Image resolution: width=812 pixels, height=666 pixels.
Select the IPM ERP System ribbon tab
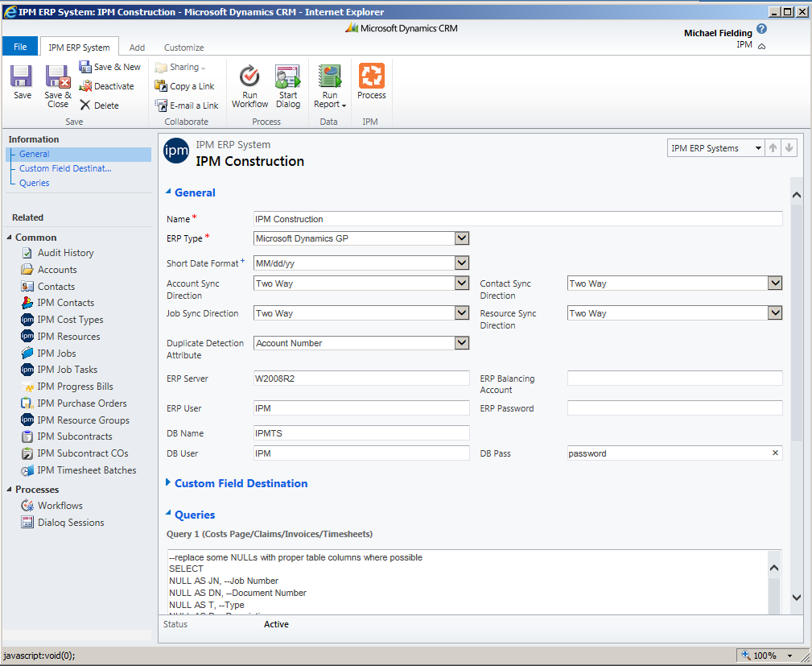(79, 48)
